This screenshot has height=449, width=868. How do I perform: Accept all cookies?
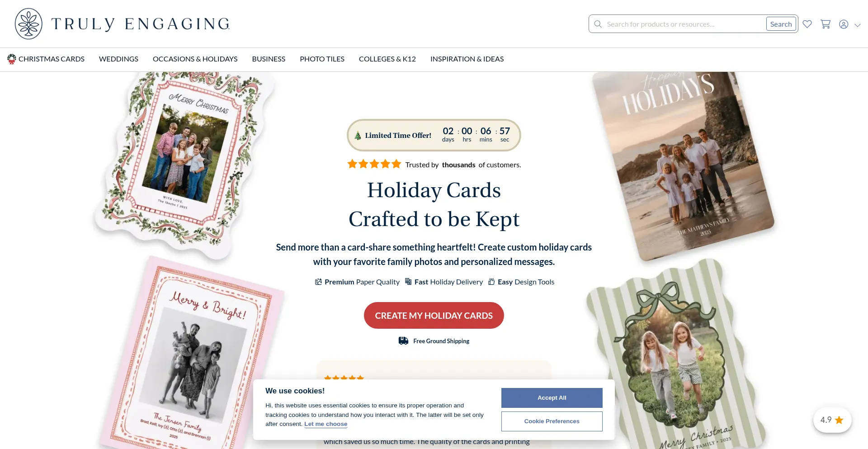pyautogui.click(x=552, y=398)
